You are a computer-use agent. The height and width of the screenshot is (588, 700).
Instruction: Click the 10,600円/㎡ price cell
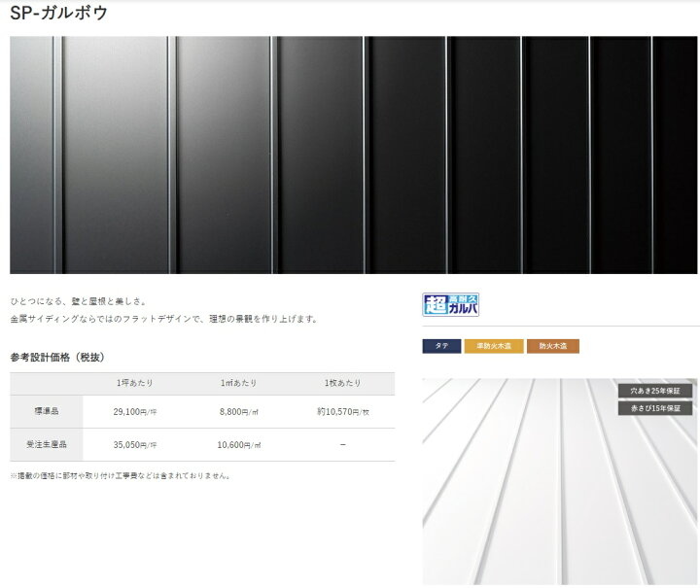(x=239, y=445)
